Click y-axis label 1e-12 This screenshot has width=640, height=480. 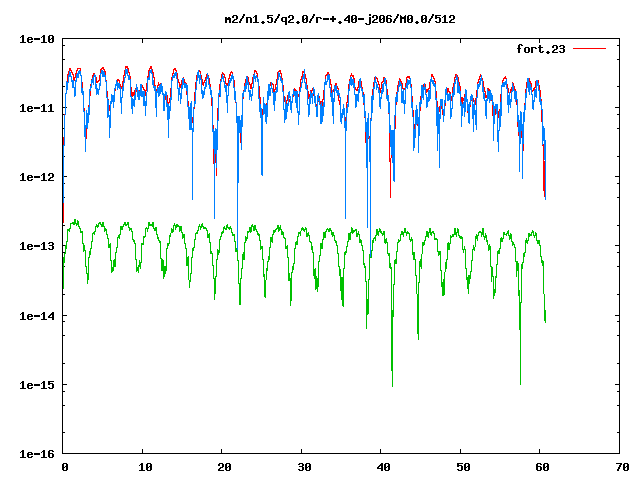point(37,177)
